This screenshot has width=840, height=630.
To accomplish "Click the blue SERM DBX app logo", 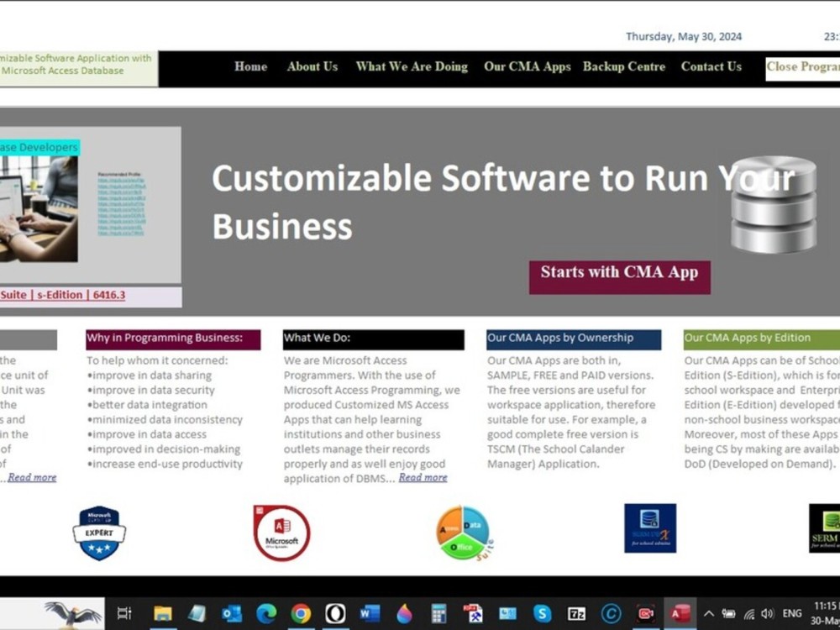I will click(650, 528).
